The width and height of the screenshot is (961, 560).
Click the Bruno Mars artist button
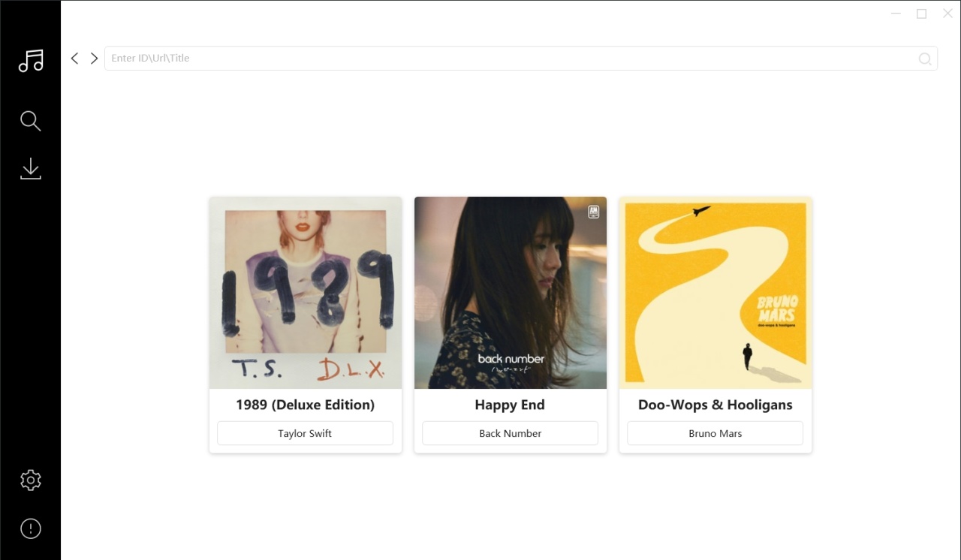pos(715,433)
